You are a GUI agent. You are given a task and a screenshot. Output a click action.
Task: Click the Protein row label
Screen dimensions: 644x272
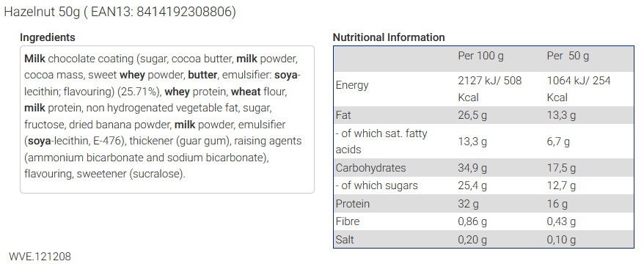click(352, 204)
